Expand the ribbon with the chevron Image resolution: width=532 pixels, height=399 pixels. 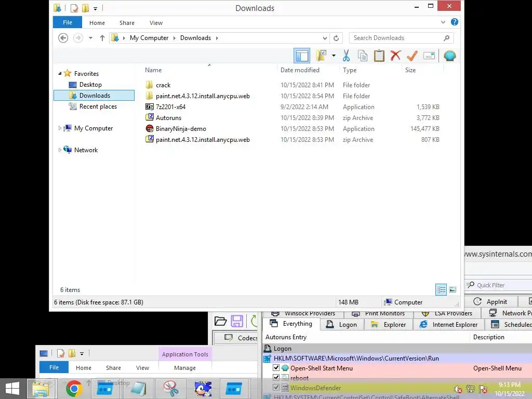[443, 22]
